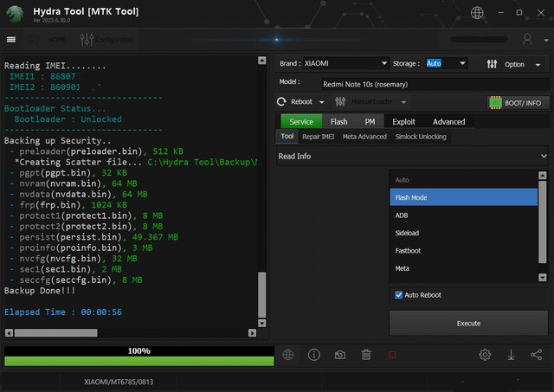Click the Elapsed Time text in log
The height and width of the screenshot is (392, 554).
63,312
